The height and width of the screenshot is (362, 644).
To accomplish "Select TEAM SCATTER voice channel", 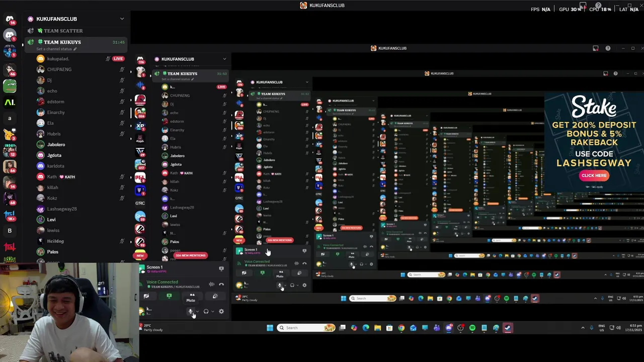I will pyautogui.click(x=63, y=31).
